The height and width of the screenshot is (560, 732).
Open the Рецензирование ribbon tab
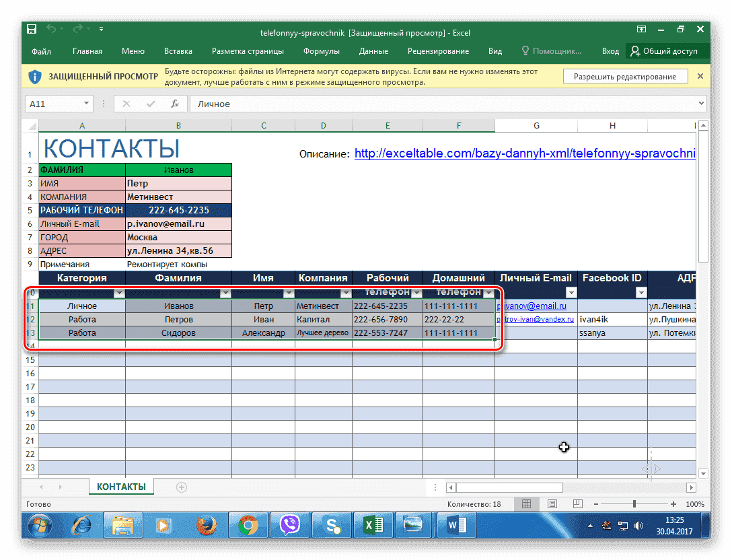(439, 50)
